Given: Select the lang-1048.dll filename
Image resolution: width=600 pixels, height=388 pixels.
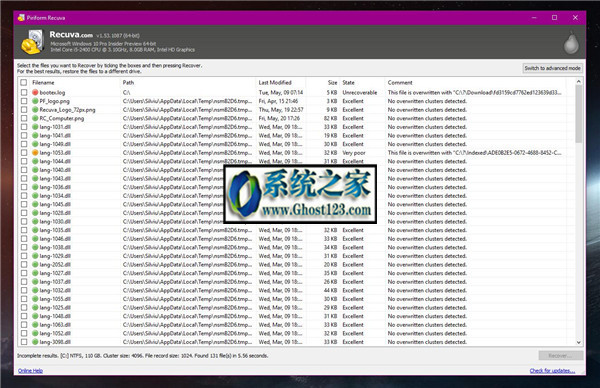Looking at the screenshot, I should tap(55, 316).
